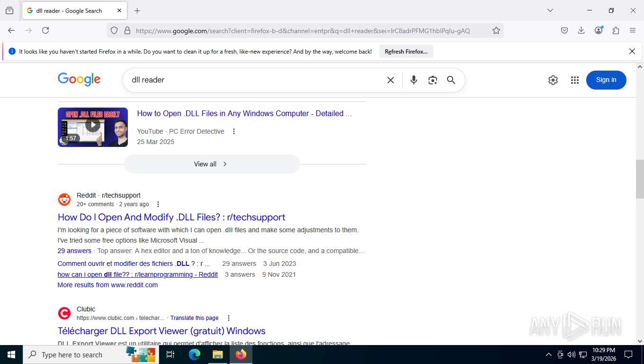Open the Google apps grid
This screenshot has width=644, height=364.
(x=575, y=80)
